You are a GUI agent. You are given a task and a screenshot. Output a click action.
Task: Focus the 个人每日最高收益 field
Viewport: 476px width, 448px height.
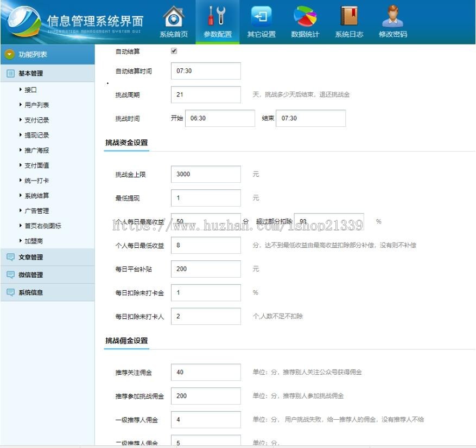206,221
